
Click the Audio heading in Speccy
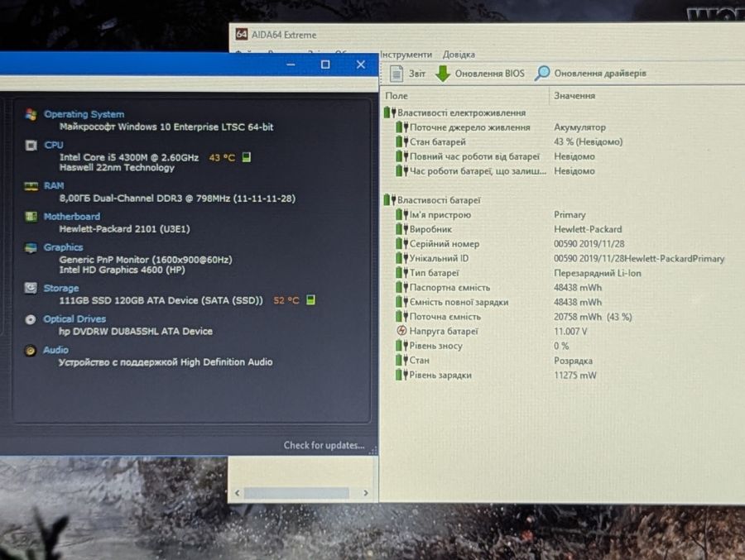55,350
